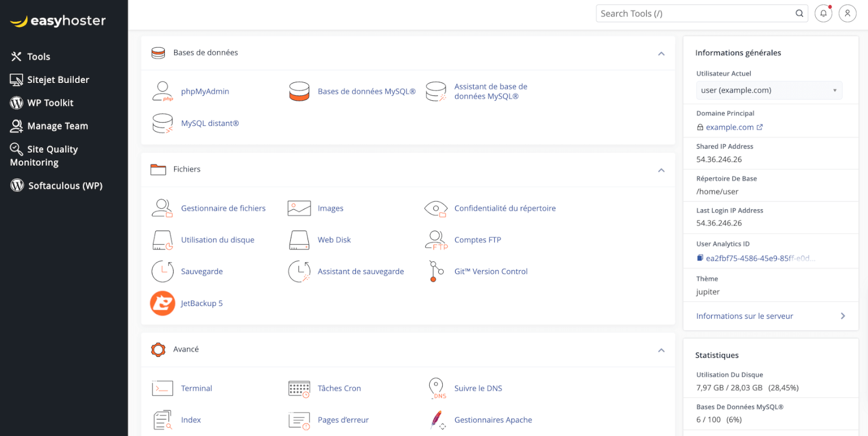Collapse the Fichiers section
Viewport: 868px width, 436px height.
661,170
